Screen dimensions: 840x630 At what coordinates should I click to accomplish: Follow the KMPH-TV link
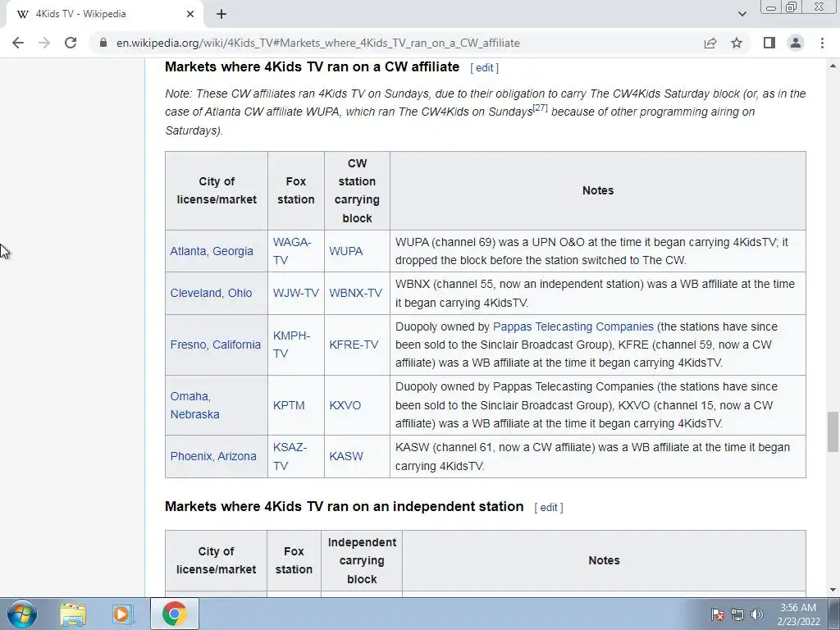291,345
